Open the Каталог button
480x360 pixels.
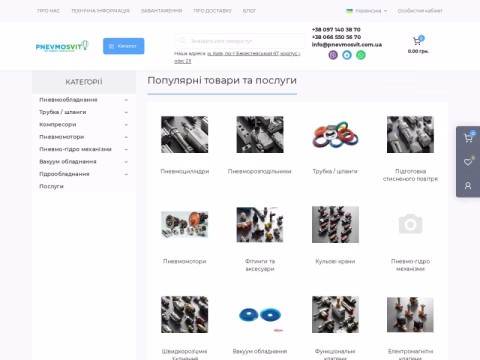tap(124, 46)
